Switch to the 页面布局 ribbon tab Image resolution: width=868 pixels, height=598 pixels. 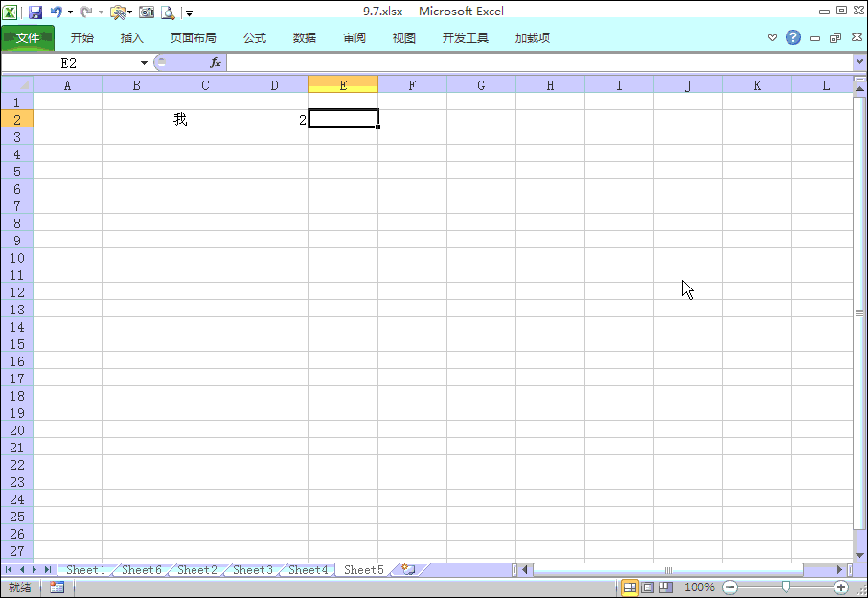click(x=194, y=37)
